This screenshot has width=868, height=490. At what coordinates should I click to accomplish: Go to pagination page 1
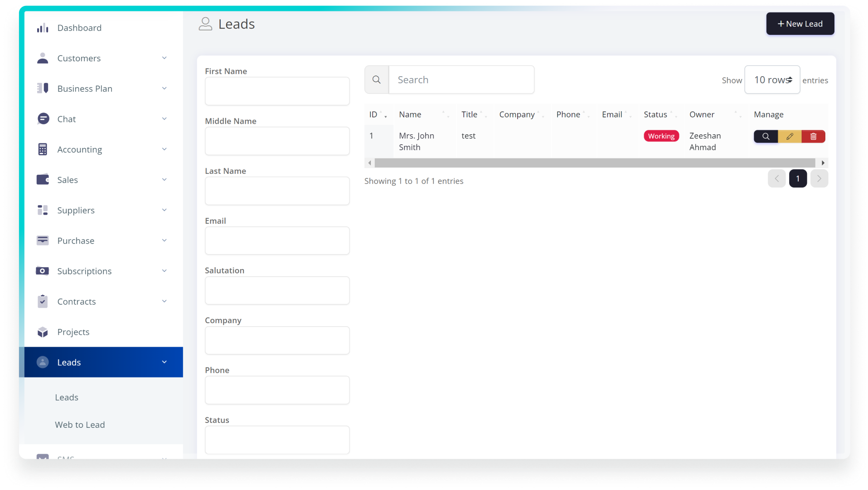pos(798,179)
